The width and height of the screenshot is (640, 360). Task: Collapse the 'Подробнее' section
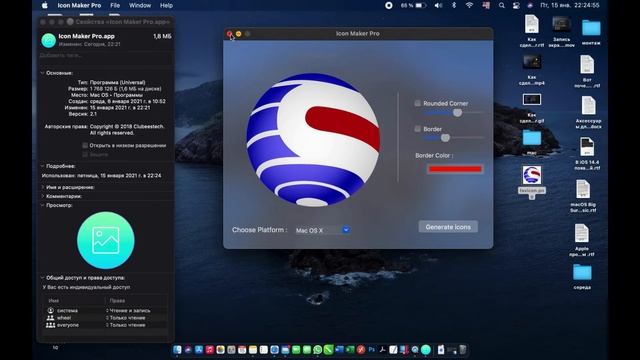(42, 166)
